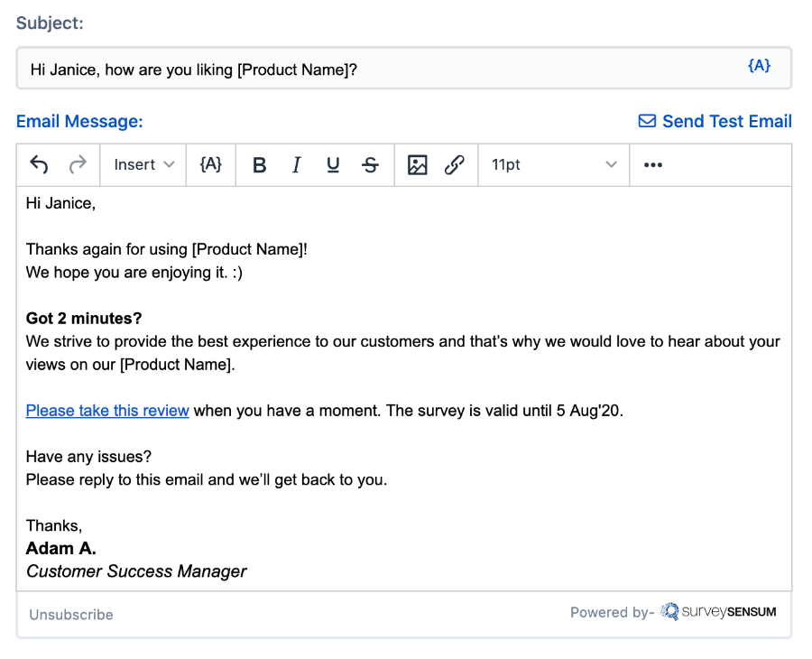
Task: Click the 'Please reply to this email' sentence
Action: [x=207, y=479]
